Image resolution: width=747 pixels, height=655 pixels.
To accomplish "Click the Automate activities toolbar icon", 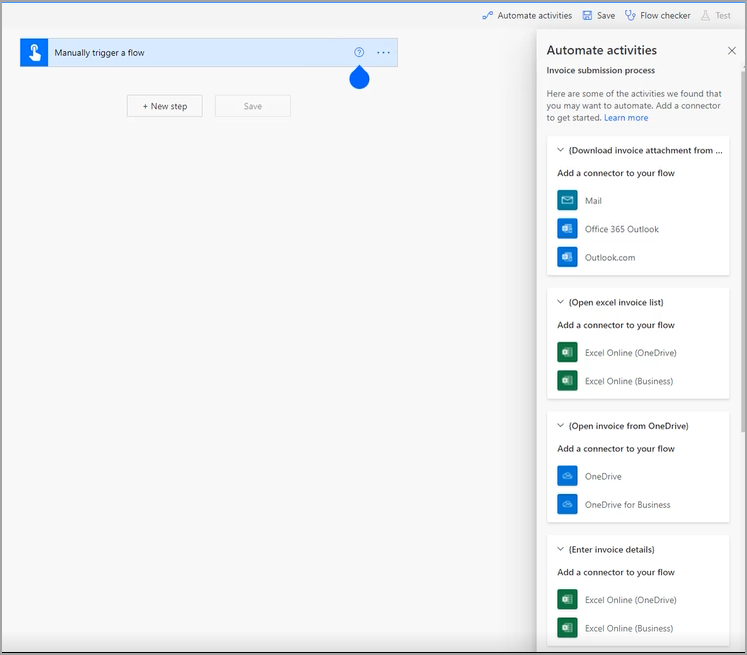I will tap(487, 16).
